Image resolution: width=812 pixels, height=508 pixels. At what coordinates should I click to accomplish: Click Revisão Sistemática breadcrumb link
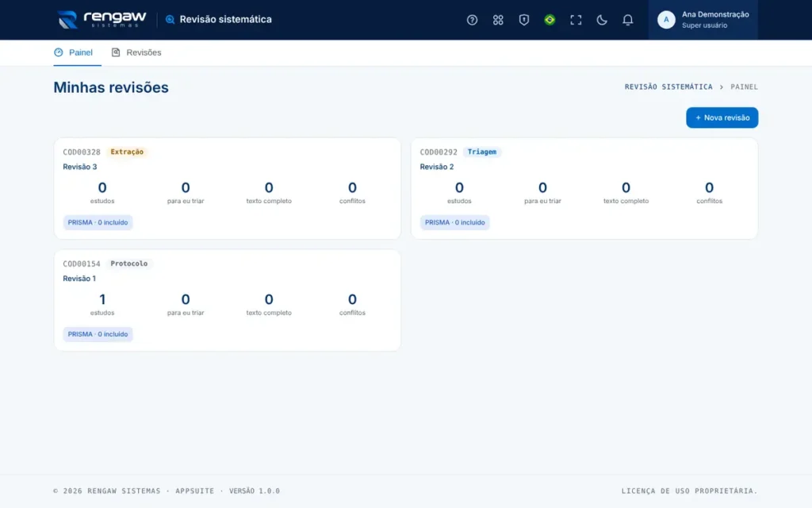click(668, 87)
